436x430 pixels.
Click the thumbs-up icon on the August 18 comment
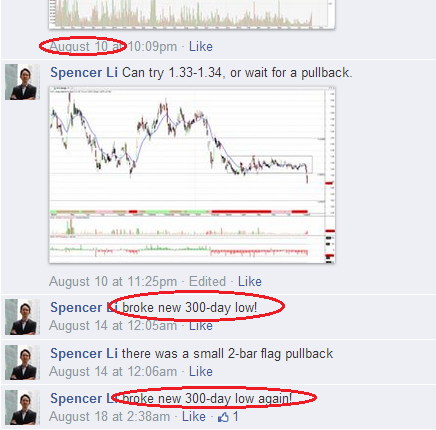point(223,417)
